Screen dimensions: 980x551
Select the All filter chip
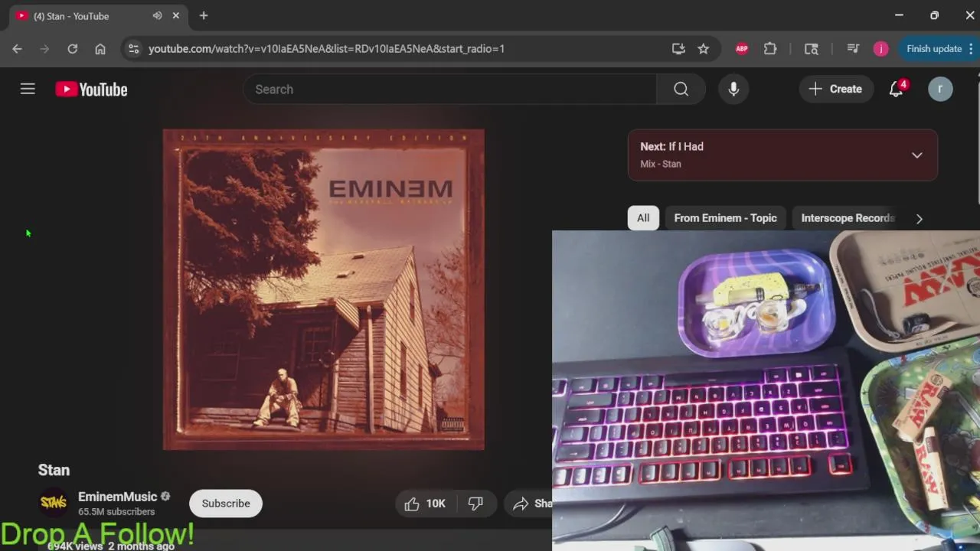[x=643, y=218]
